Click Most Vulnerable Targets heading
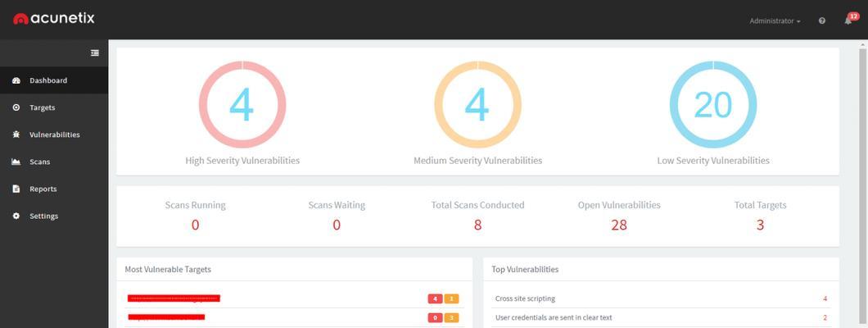868x328 pixels. tap(168, 270)
